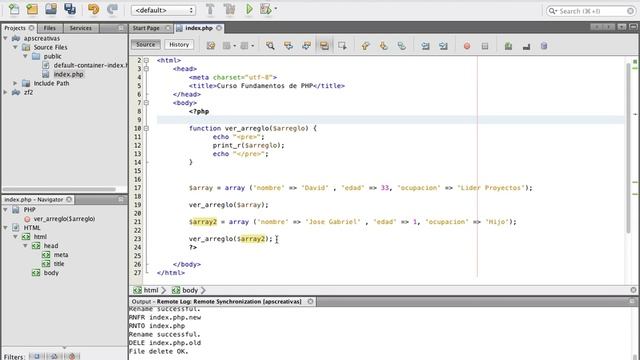Toggle Bookmark on current line

coord(402,46)
